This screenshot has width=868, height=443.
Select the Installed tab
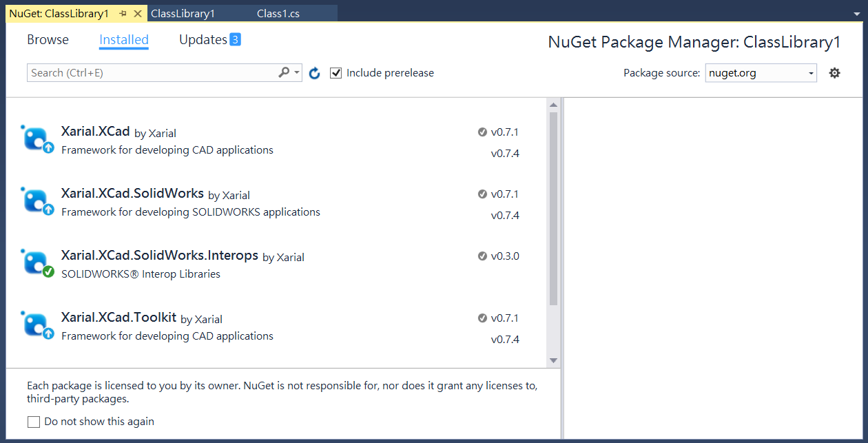[x=124, y=40]
